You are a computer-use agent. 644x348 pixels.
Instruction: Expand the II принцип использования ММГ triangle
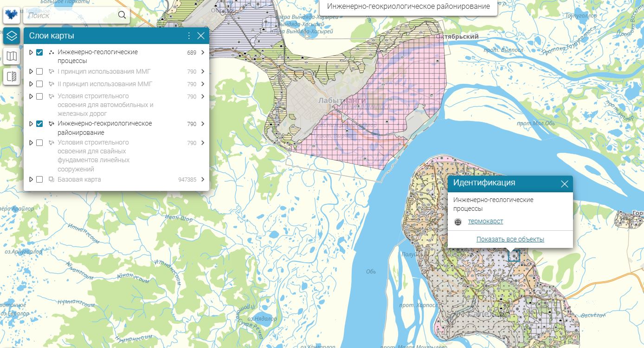click(31, 84)
